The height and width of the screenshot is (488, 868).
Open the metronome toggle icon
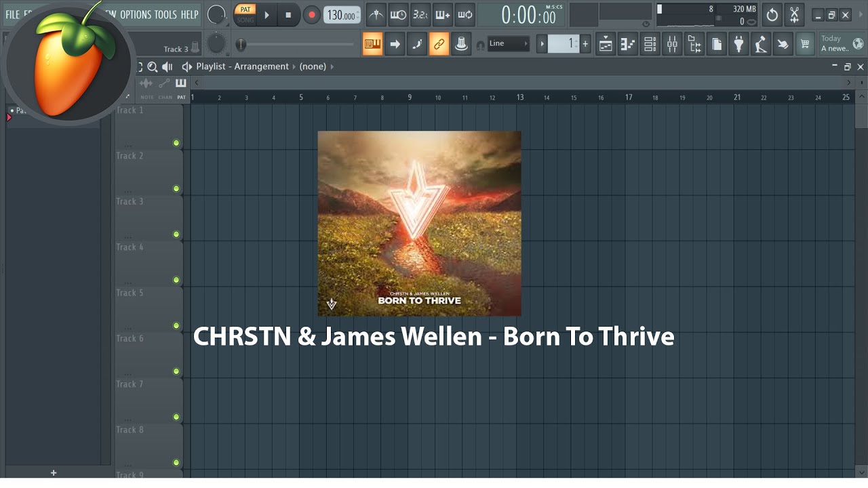(x=376, y=14)
